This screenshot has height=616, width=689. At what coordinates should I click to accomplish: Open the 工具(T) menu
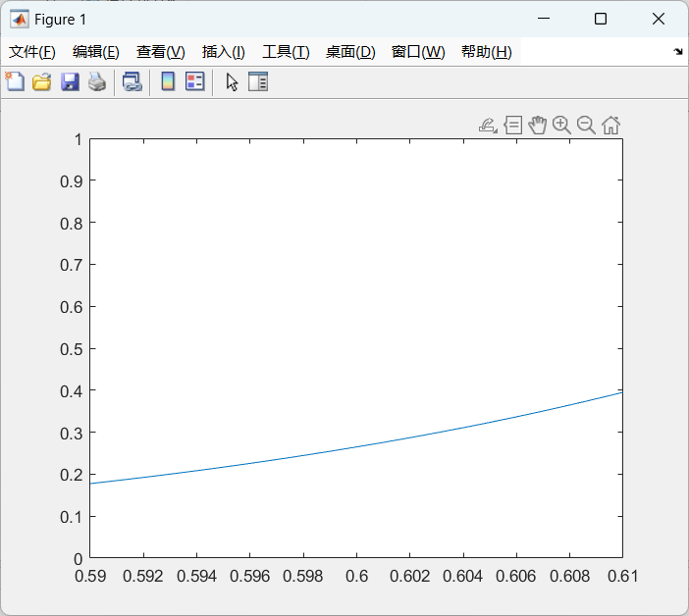point(286,52)
